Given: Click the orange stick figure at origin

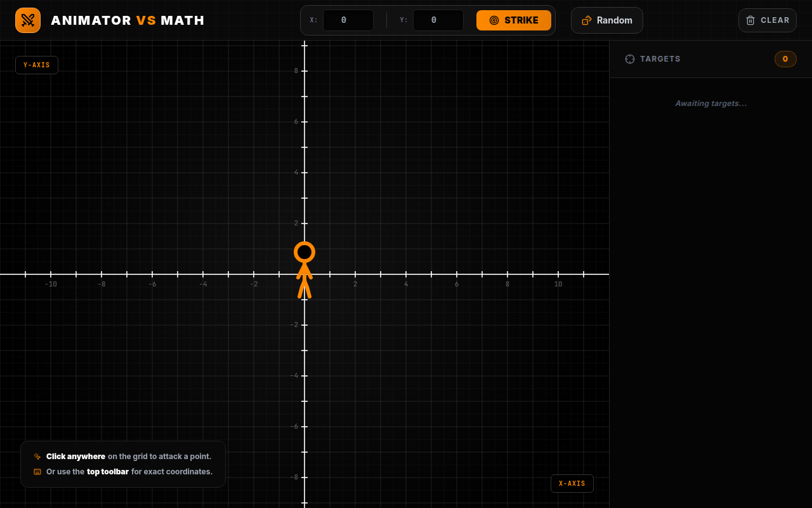Looking at the screenshot, I should 304,269.
